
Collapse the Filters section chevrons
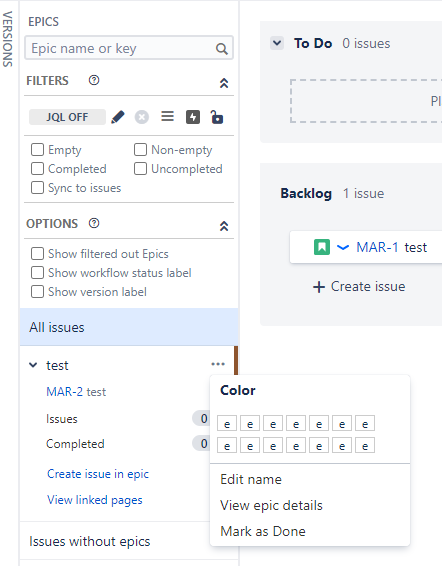coord(224,83)
